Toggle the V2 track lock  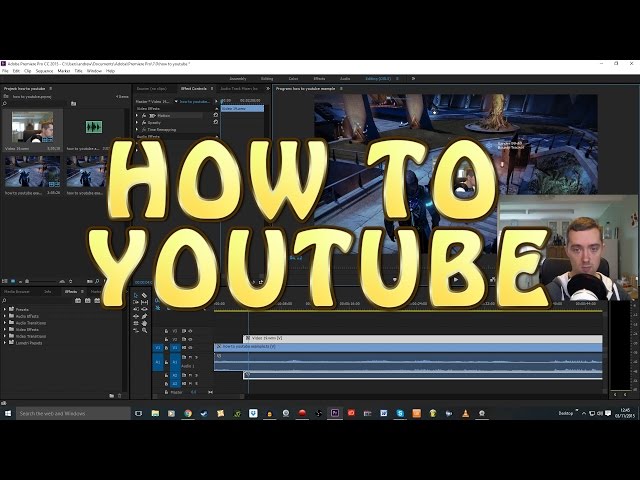[166, 339]
